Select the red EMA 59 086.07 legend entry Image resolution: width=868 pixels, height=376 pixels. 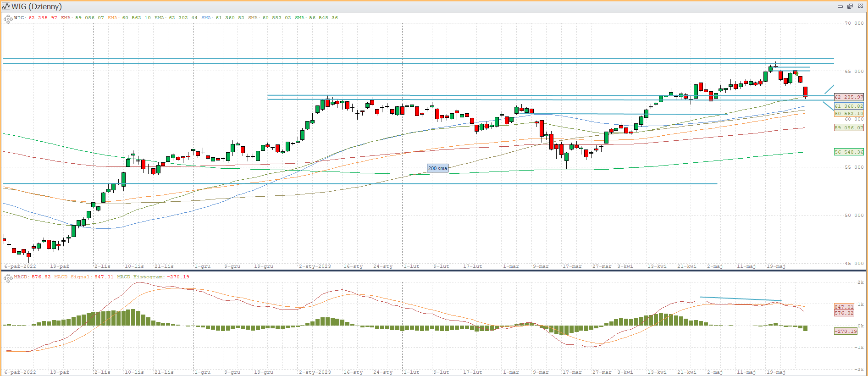click(x=83, y=18)
